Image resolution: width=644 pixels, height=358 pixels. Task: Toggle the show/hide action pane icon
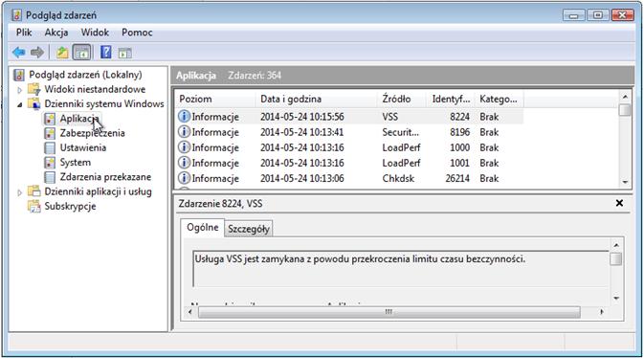[x=124, y=53]
